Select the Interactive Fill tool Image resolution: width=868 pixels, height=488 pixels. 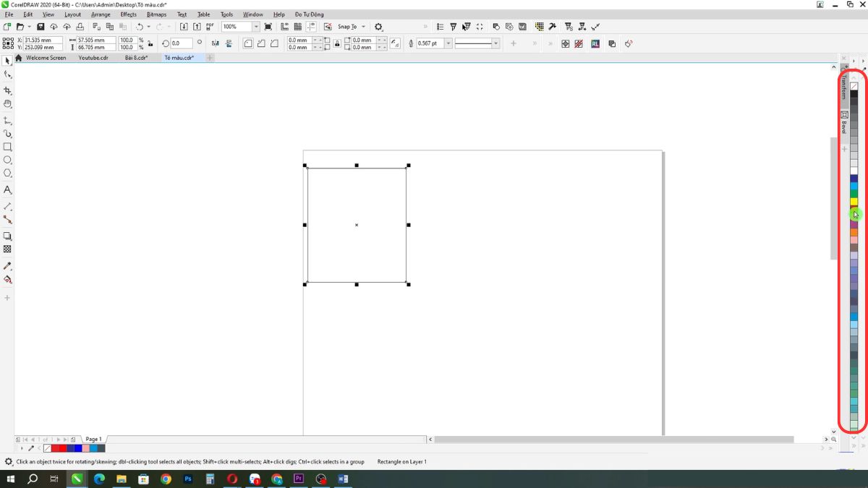(7, 279)
